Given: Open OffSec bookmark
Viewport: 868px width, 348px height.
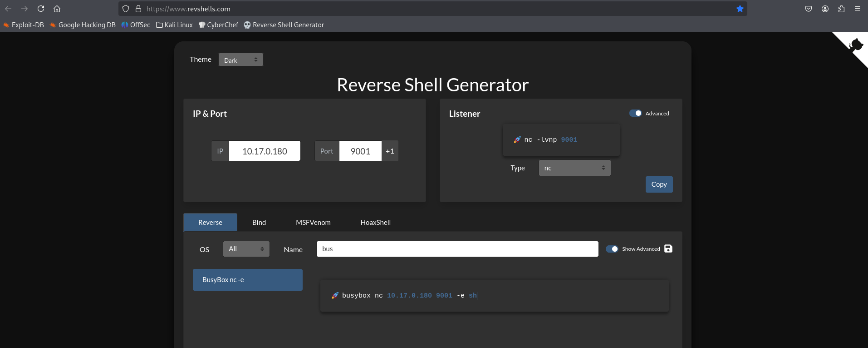Looking at the screenshot, I should click(136, 25).
